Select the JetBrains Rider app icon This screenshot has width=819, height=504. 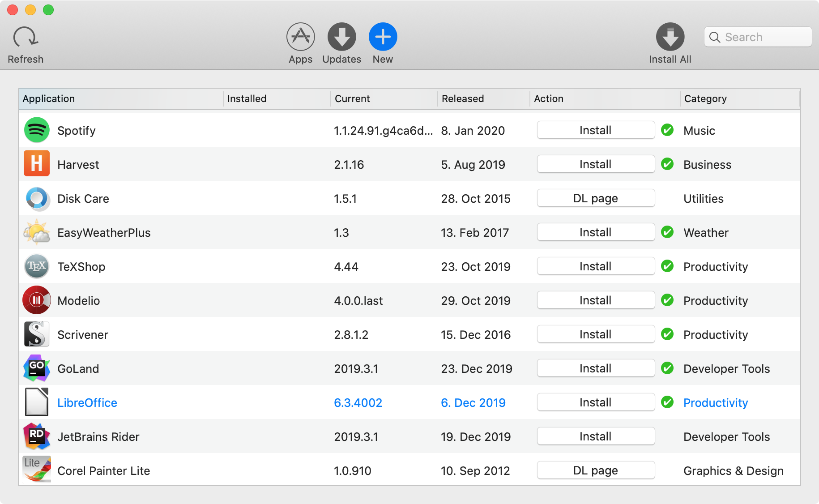37,436
